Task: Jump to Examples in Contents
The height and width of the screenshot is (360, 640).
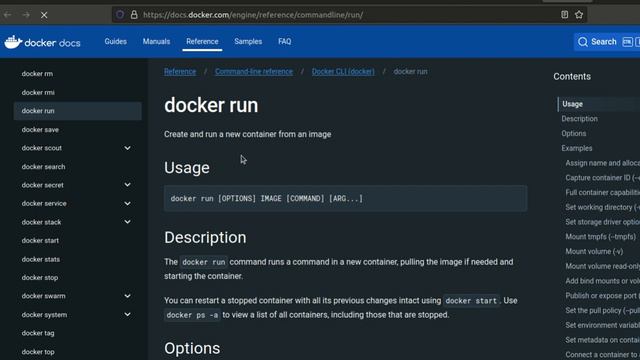Action: [x=576, y=148]
